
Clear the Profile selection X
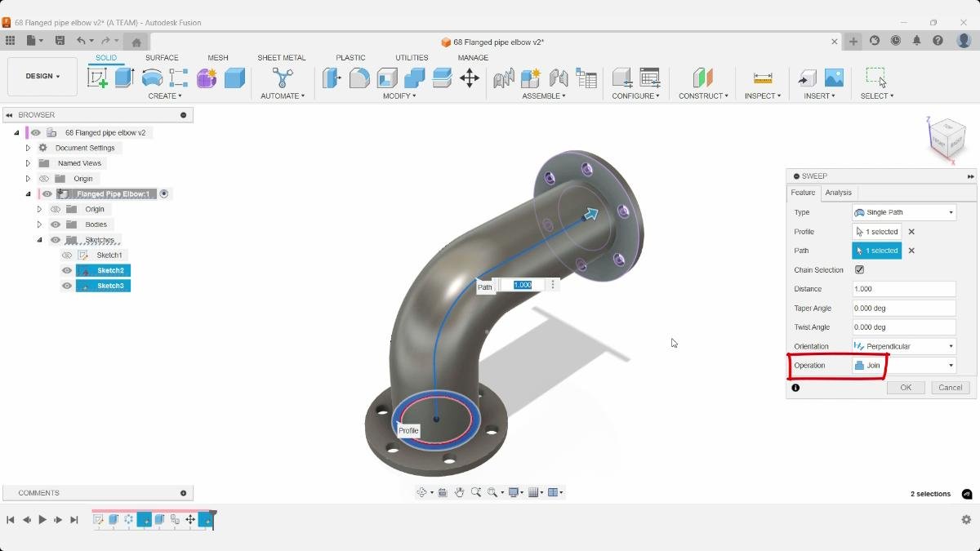tap(911, 232)
